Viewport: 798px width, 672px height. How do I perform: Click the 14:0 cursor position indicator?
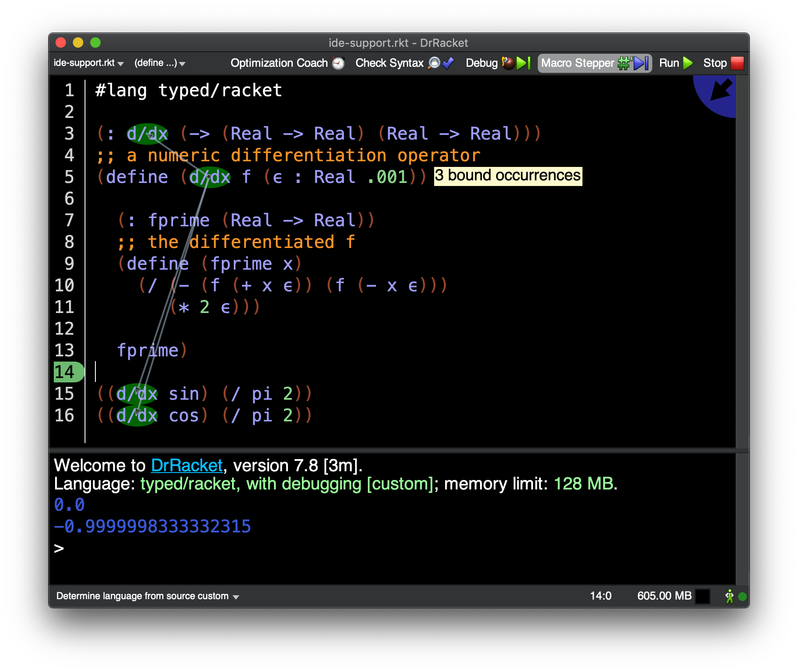click(601, 596)
